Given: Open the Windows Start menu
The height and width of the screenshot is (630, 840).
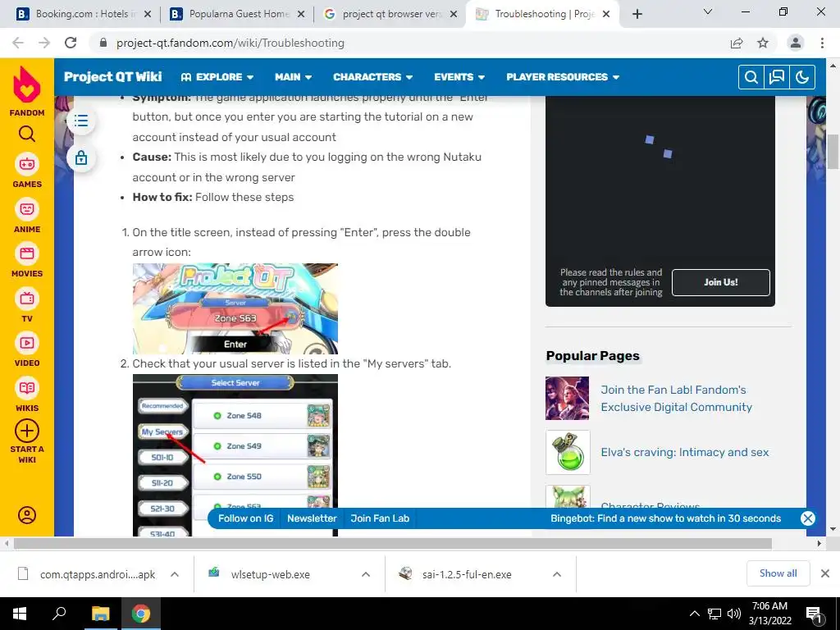Looking at the screenshot, I should [x=20, y=614].
